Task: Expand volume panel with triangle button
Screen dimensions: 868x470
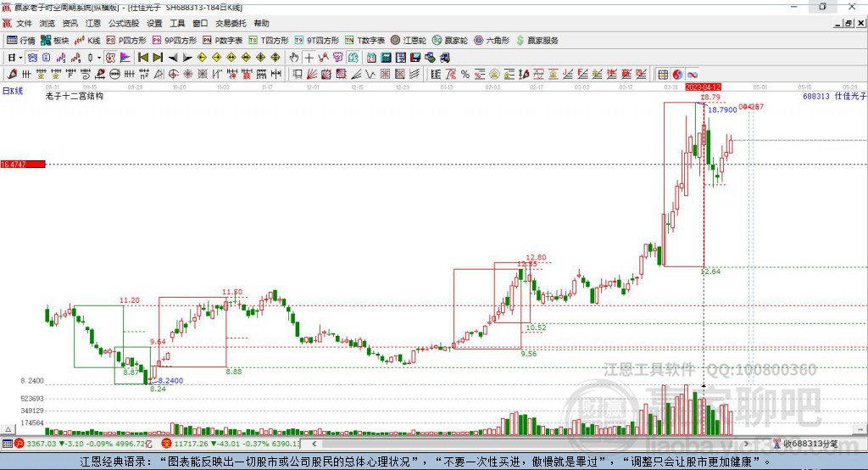Action: [8, 429]
